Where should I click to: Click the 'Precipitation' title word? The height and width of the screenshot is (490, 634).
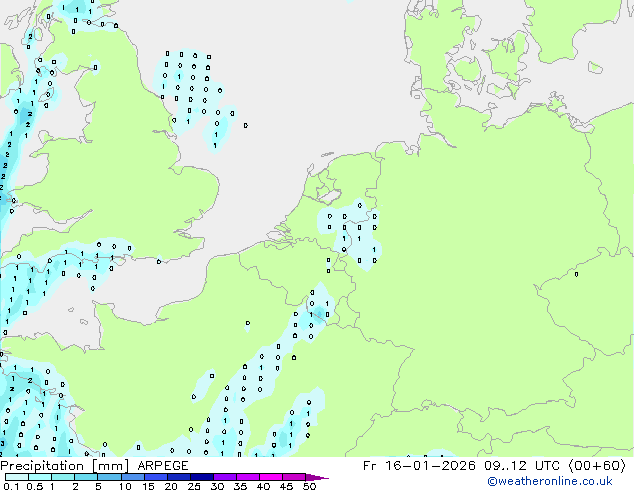[x=42, y=466]
